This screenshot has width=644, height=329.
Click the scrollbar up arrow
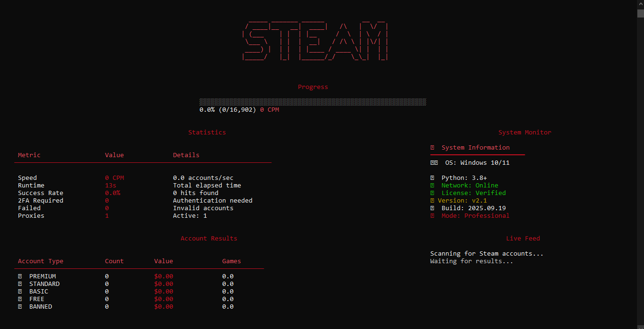coord(640,4)
